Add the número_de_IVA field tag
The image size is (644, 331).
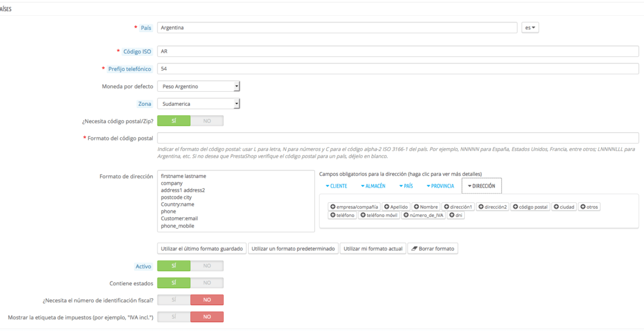tap(423, 215)
